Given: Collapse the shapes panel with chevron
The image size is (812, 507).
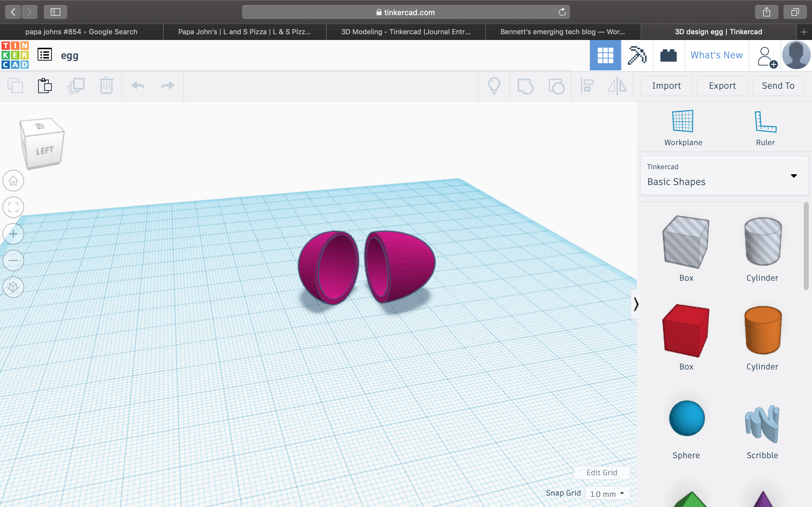Looking at the screenshot, I should click(x=636, y=304).
